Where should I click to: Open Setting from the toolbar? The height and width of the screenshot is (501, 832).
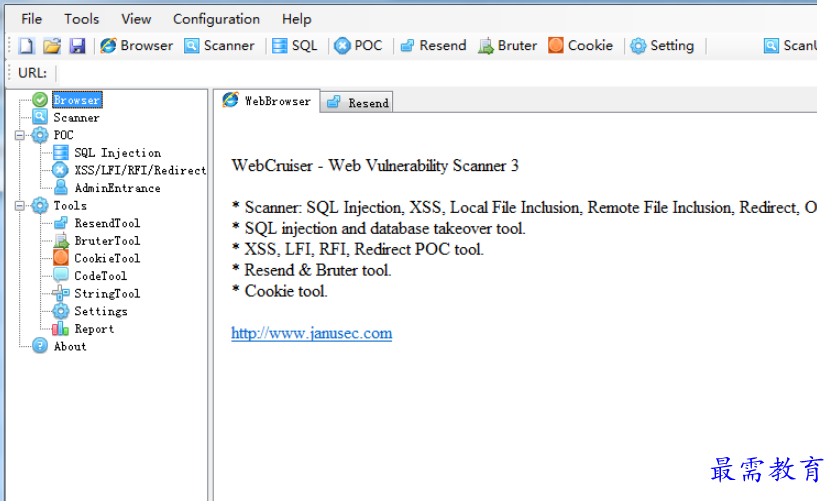[662, 46]
